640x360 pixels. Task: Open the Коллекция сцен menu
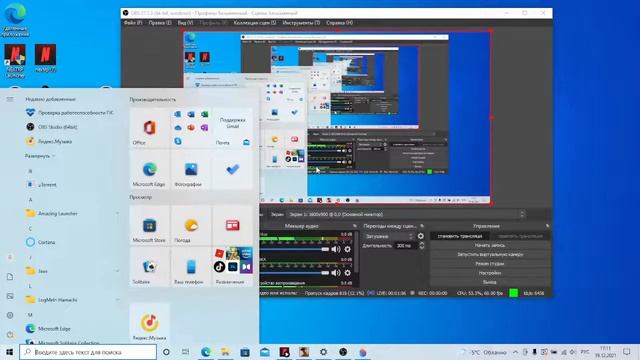point(255,23)
